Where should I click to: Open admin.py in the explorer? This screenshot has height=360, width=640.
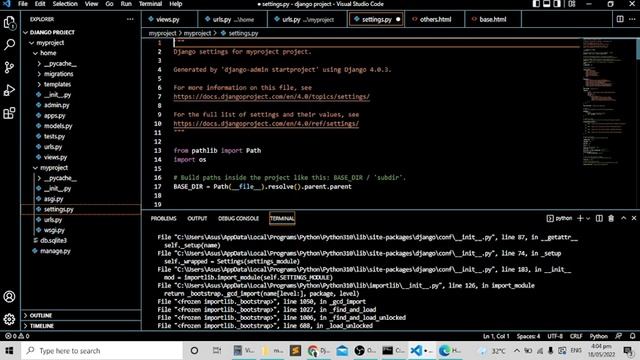[x=57, y=105]
